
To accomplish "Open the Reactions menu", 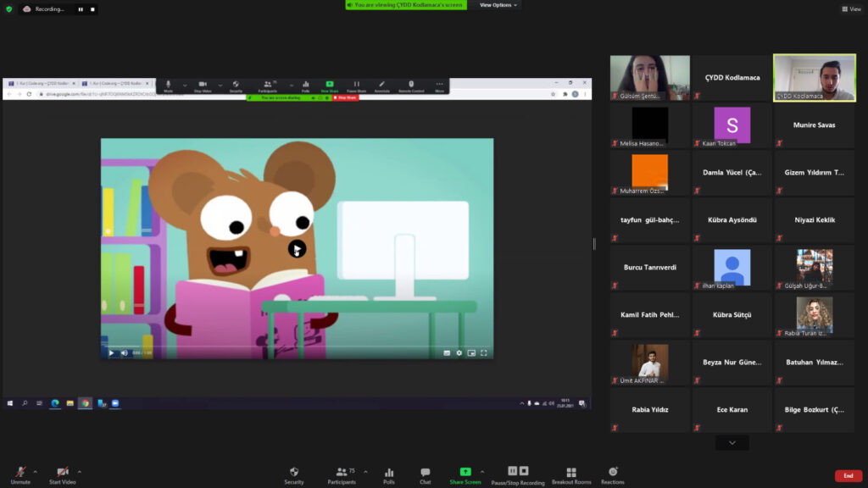I will coord(612,474).
